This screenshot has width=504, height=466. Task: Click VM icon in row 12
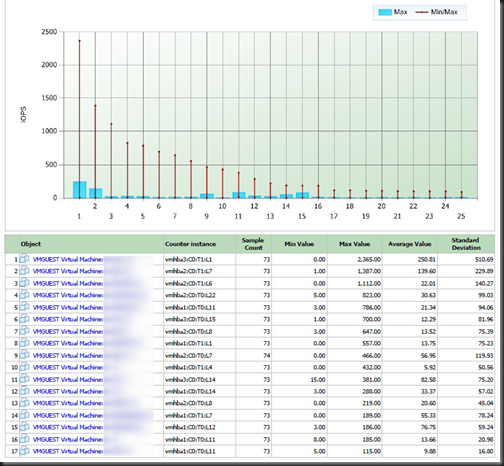point(25,391)
